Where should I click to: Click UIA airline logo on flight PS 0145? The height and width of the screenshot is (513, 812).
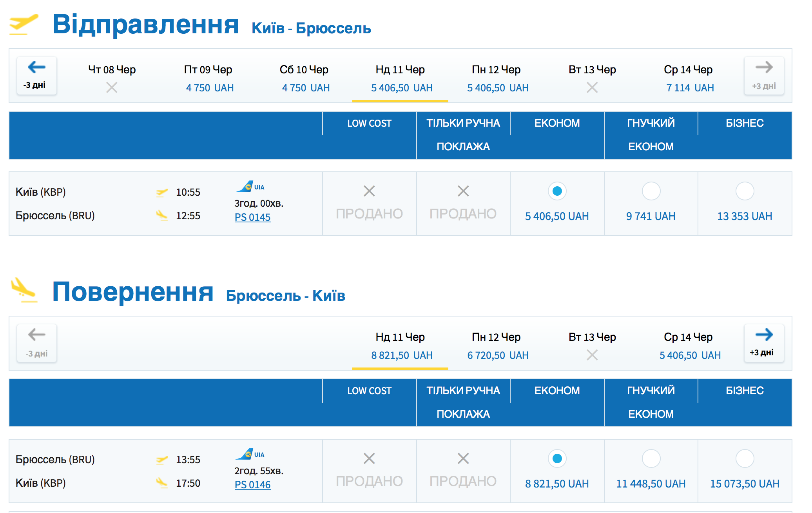click(x=250, y=186)
